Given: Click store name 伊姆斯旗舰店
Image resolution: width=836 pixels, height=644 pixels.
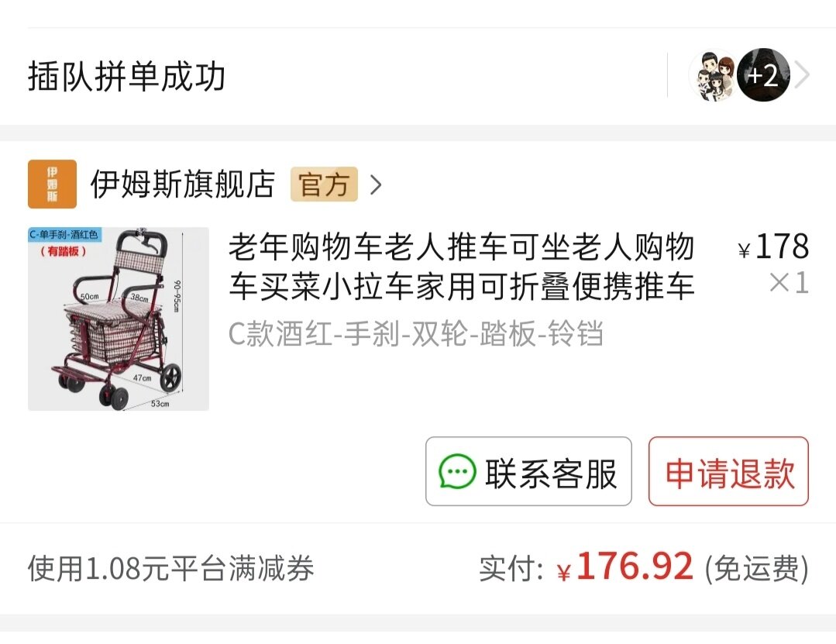Looking at the screenshot, I should pyautogui.click(x=183, y=184).
